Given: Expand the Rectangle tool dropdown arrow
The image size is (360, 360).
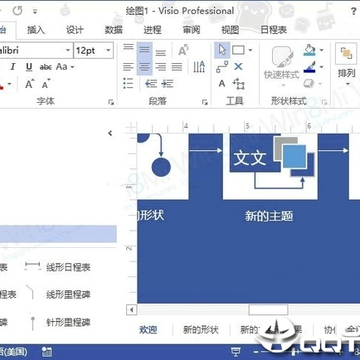Looking at the screenshot, I should pyautogui.click(x=250, y=50).
